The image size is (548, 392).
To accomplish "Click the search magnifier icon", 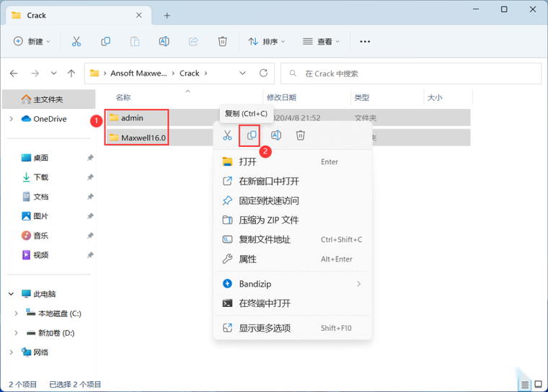I will 293,73.
